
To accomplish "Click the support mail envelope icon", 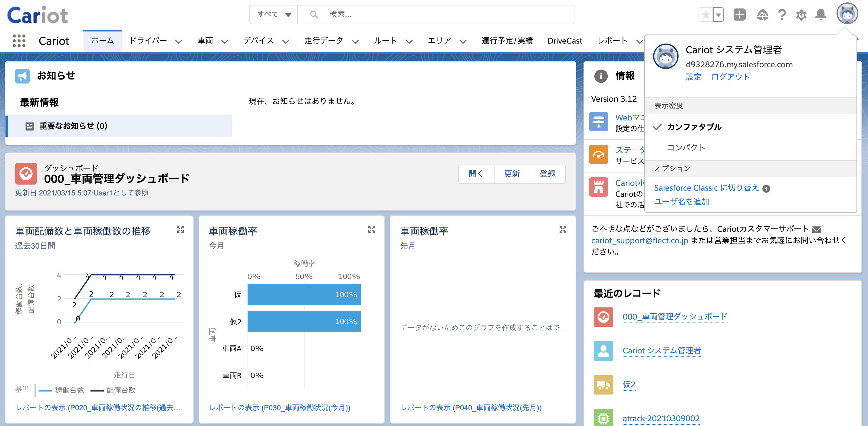I will [x=817, y=230].
